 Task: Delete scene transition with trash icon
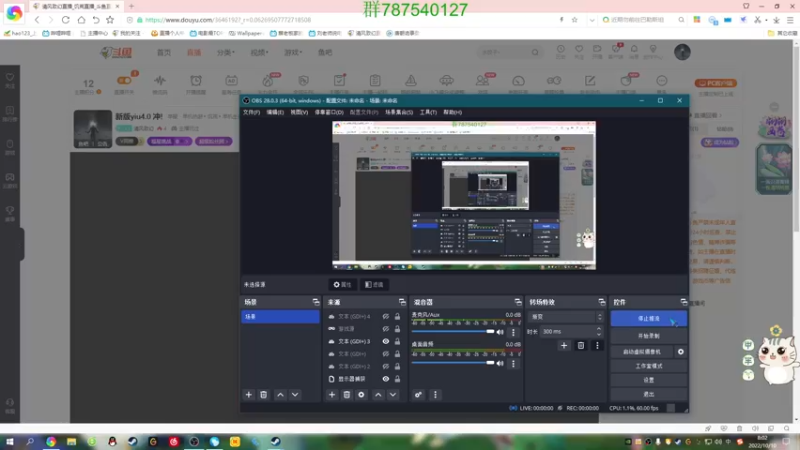click(581, 345)
